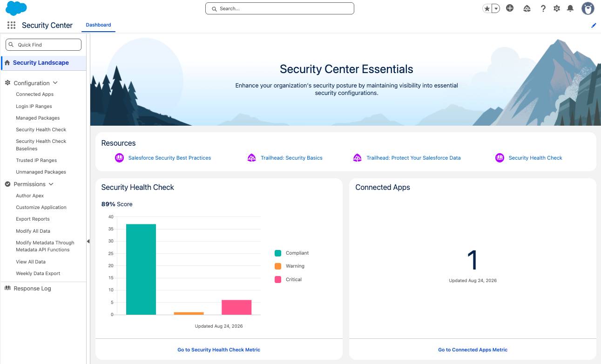Click the home icon beside Security Landscape

tap(7, 62)
